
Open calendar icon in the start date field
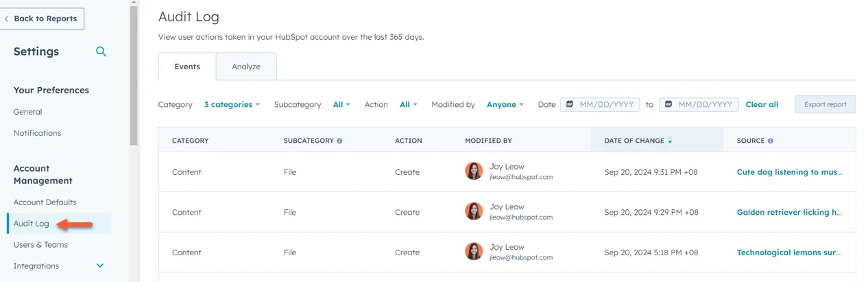point(570,104)
